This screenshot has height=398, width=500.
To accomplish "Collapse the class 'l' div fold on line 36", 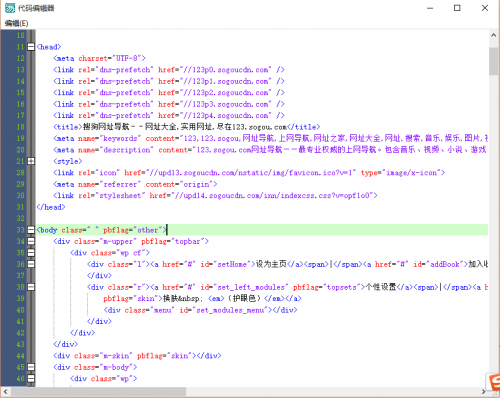I will [x=31, y=264].
